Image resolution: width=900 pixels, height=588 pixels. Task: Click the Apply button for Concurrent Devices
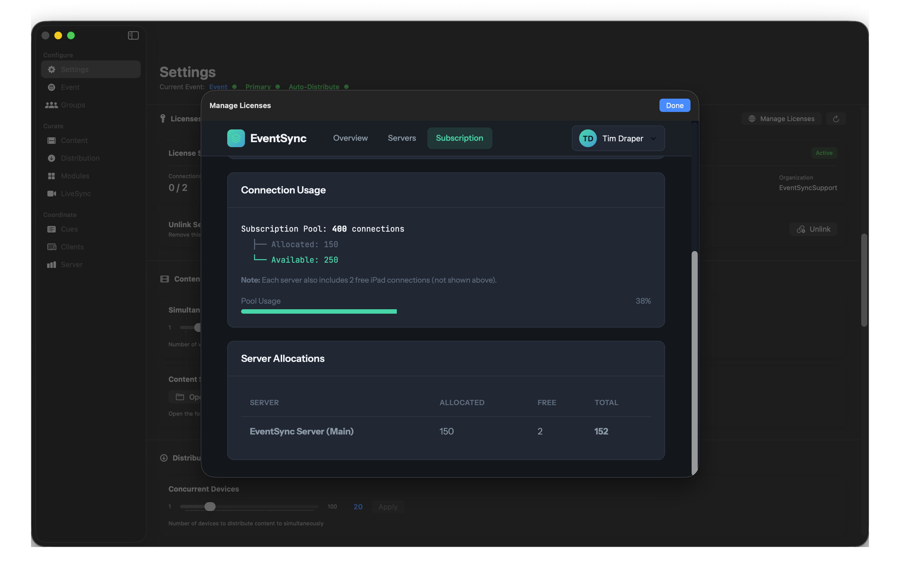point(388,507)
